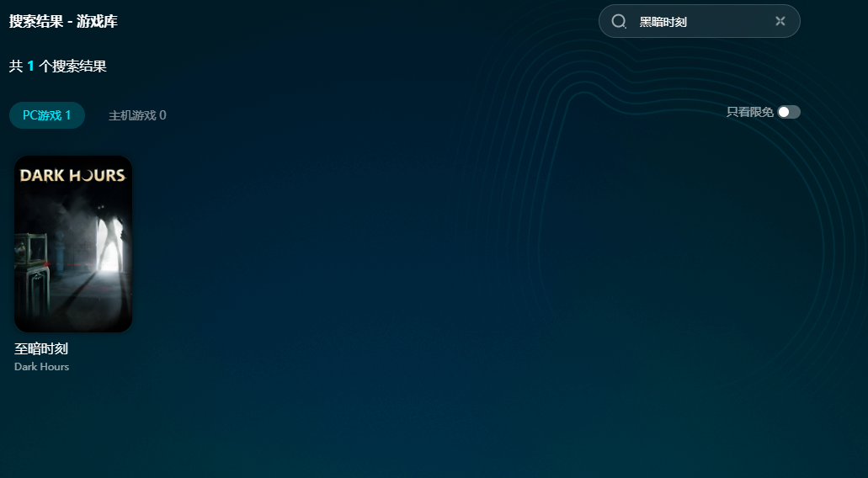Open the Dark Hours game cover thumbnail
The height and width of the screenshot is (478, 868).
pos(73,244)
